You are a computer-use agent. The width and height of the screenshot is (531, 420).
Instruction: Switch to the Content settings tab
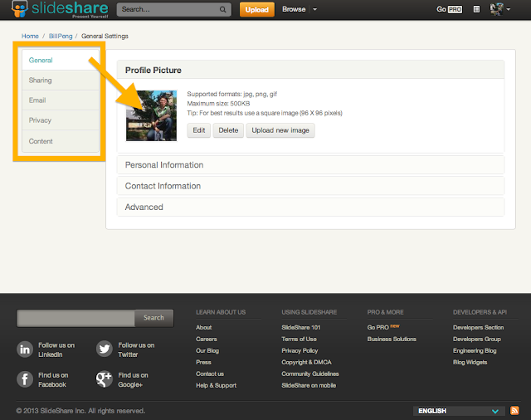point(61,141)
